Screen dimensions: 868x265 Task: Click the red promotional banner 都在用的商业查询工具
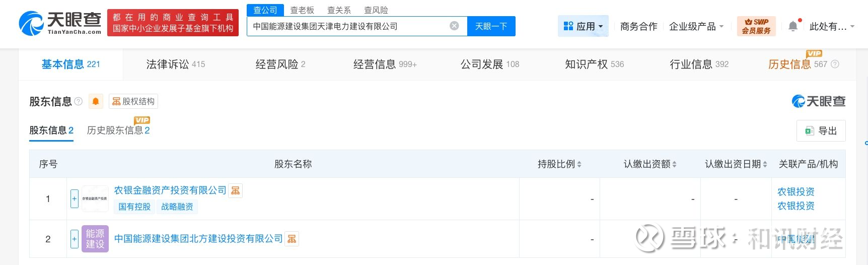click(173, 23)
